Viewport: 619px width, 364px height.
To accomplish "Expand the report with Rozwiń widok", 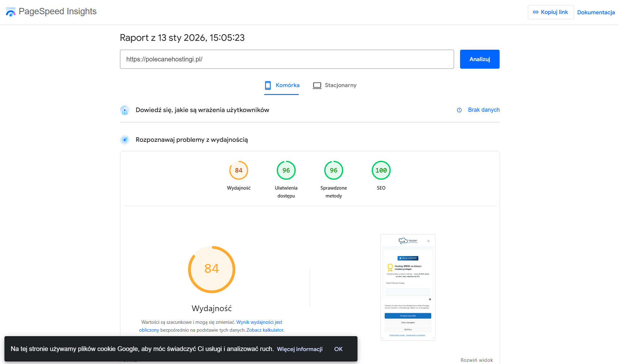I will (x=477, y=360).
